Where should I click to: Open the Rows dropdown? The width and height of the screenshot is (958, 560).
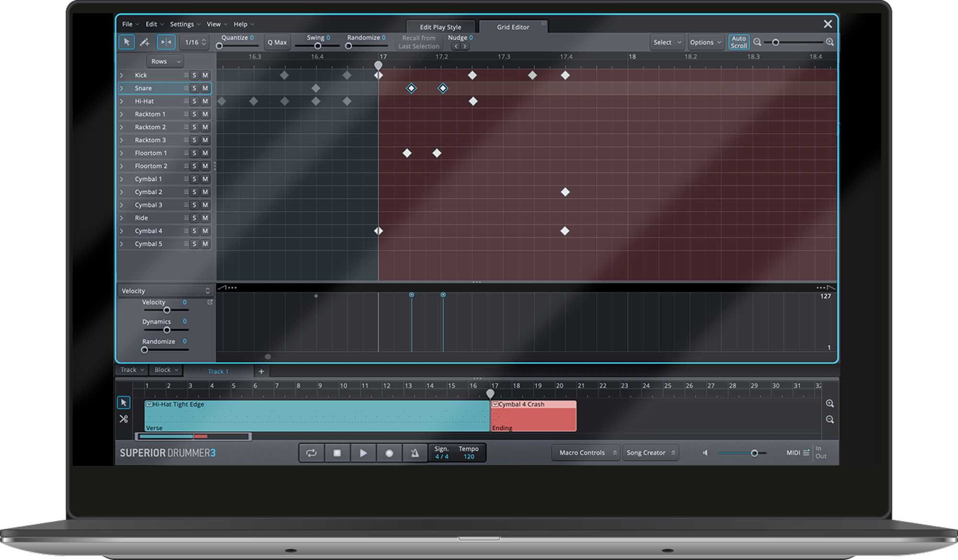point(165,61)
